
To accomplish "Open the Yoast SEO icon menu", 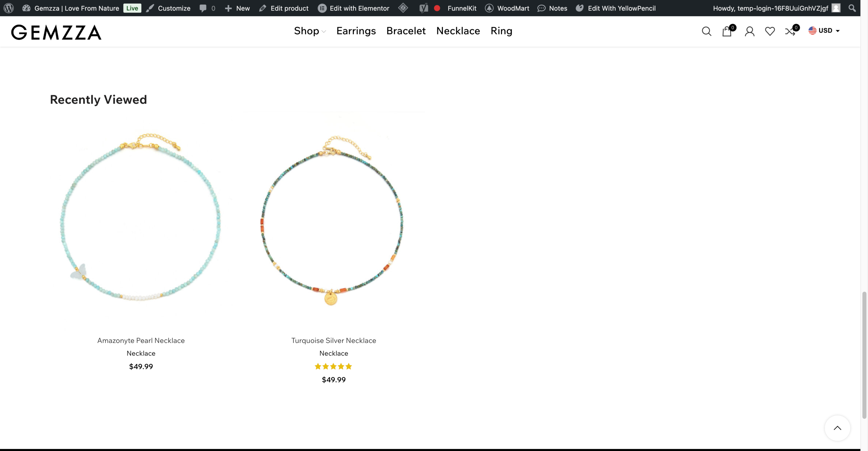I will [424, 8].
